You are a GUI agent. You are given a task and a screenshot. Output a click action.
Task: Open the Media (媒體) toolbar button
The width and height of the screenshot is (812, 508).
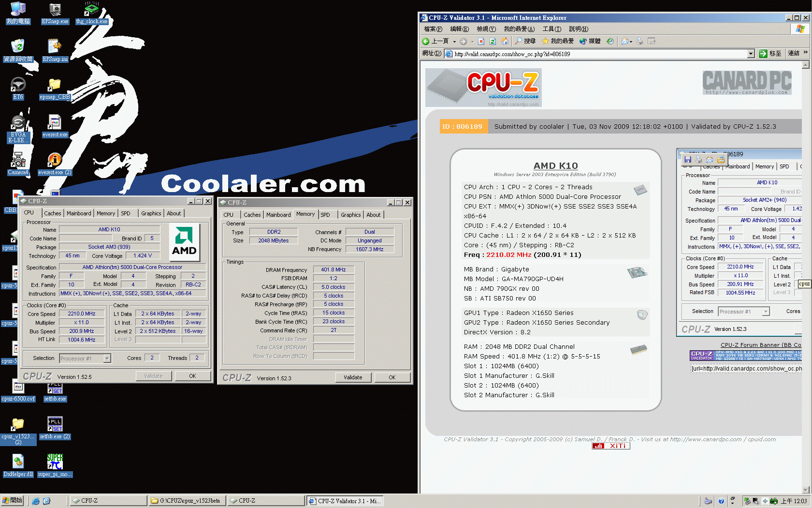(590, 41)
